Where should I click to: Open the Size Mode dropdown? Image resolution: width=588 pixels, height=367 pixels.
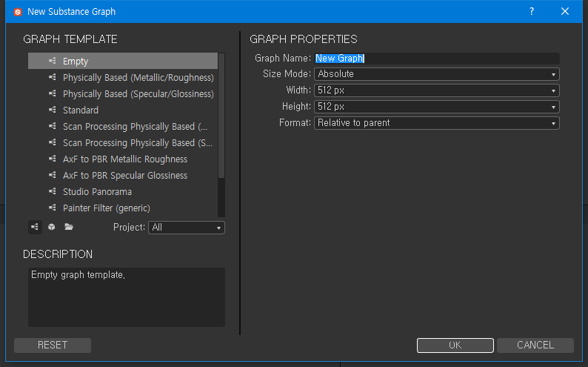tap(437, 74)
